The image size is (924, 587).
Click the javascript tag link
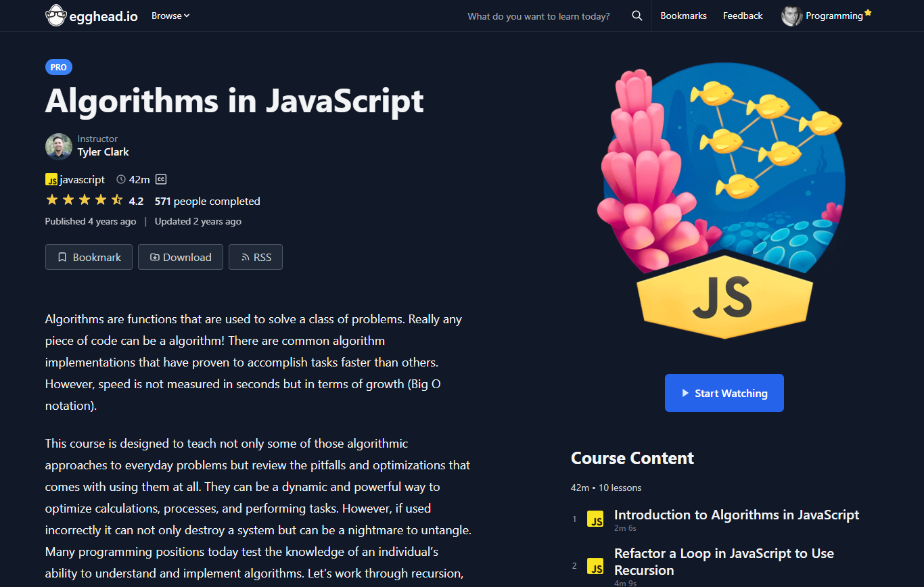click(x=82, y=179)
